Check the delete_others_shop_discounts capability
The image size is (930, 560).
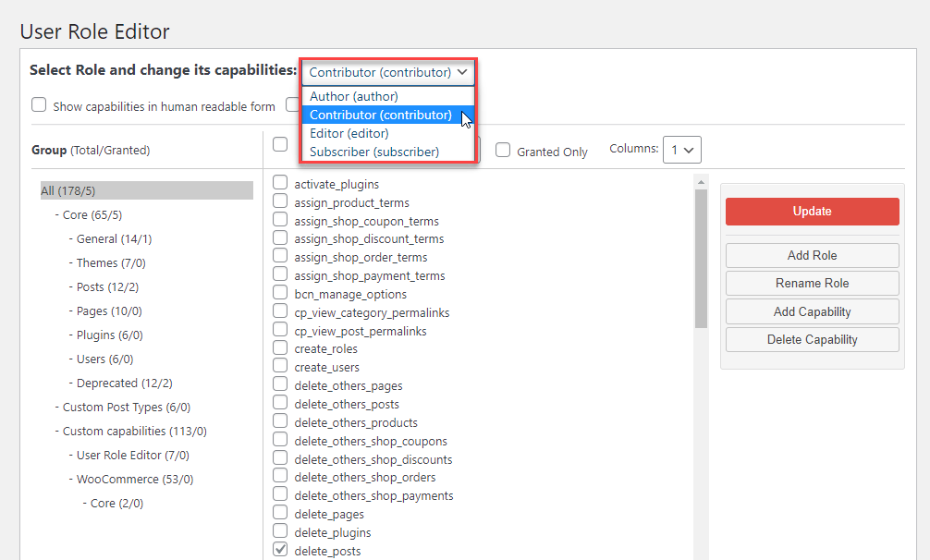[280, 457]
